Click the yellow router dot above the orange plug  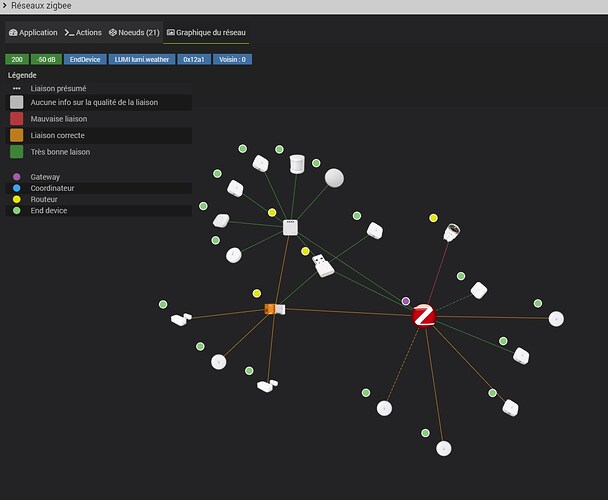click(x=257, y=293)
